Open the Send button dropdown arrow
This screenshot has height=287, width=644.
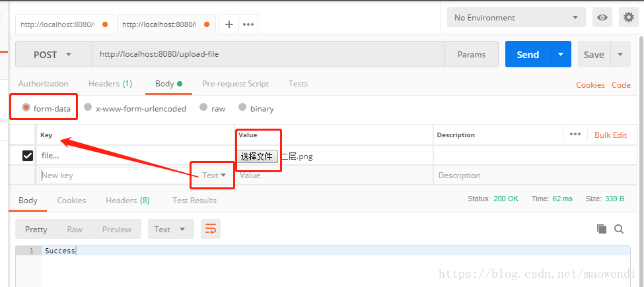click(x=561, y=55)
